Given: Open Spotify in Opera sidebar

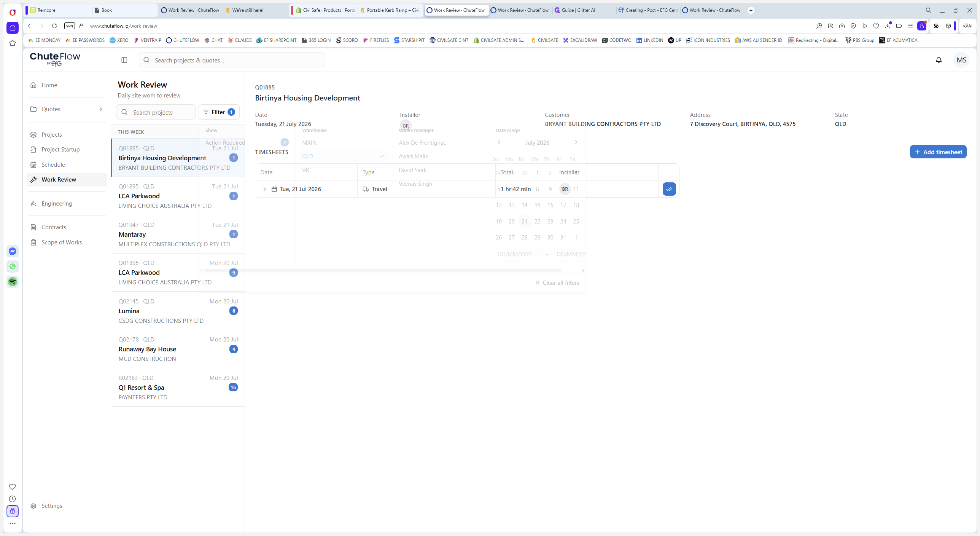Looking at the screenshot, I should pos(13,282).
